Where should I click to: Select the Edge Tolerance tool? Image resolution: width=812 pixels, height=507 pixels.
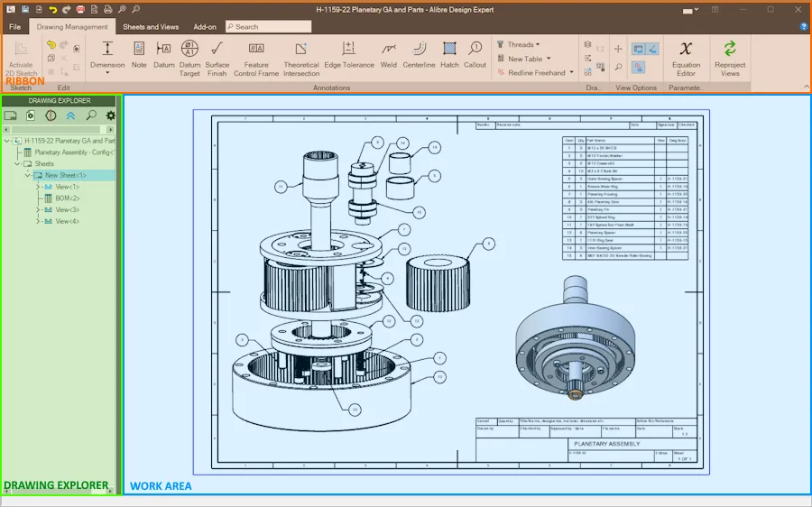(x=349, y=54)
